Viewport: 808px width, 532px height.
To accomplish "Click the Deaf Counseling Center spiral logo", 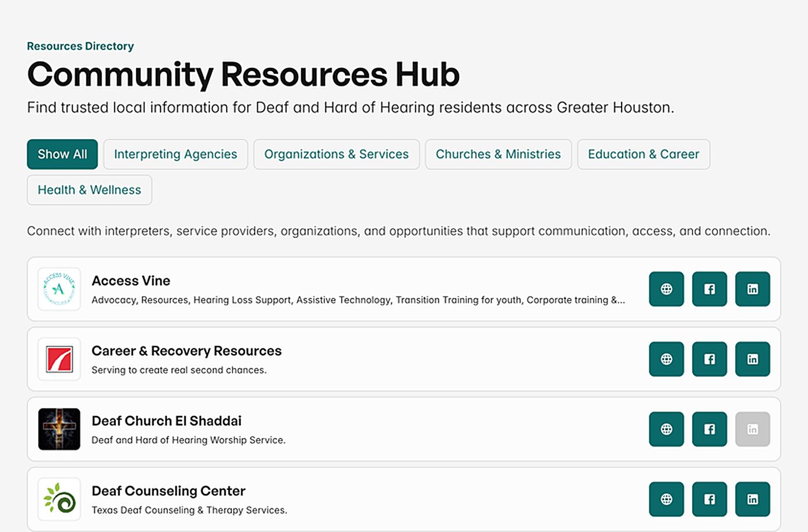I will pyautogui.click(x=59, y=499).
